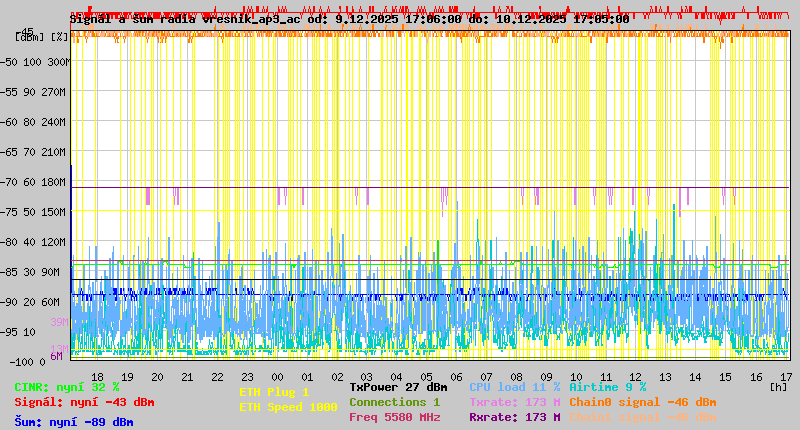
Task: Click hour label '21' on the time axis
Action: (187, 377)
